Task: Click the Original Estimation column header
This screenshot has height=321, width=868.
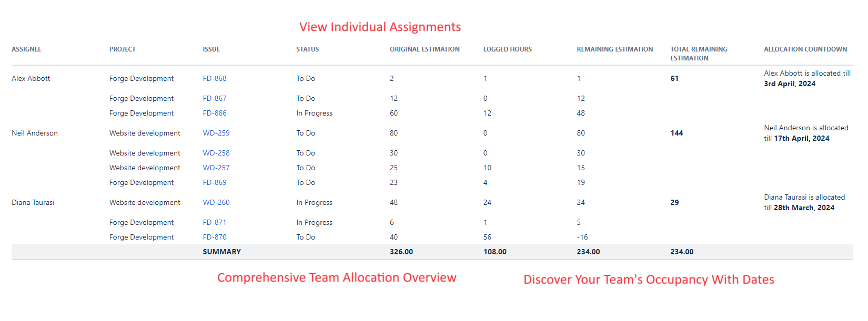Action: 425,49
